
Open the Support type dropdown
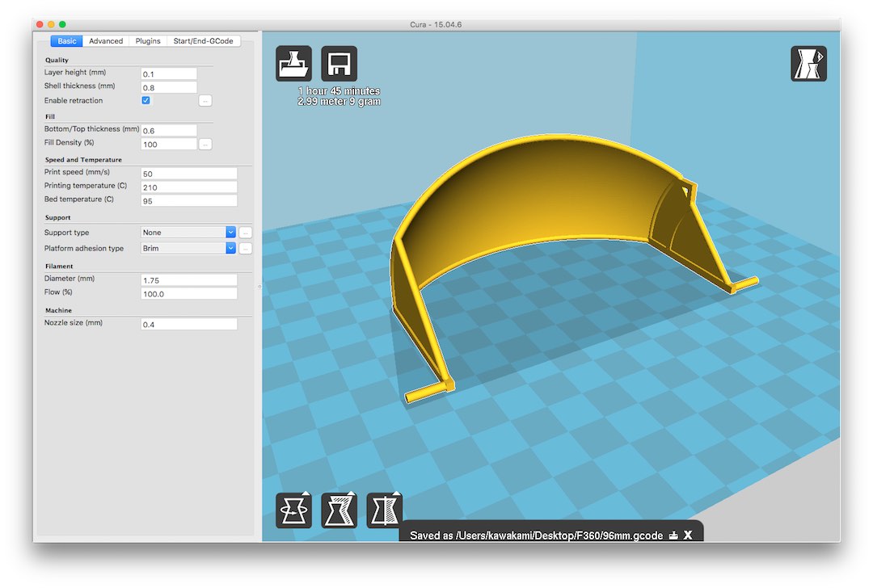[188, 233]
